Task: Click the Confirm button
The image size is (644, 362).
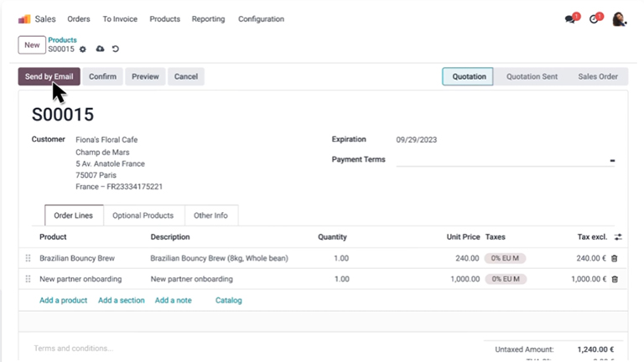Action: click(x=102, y=76)
